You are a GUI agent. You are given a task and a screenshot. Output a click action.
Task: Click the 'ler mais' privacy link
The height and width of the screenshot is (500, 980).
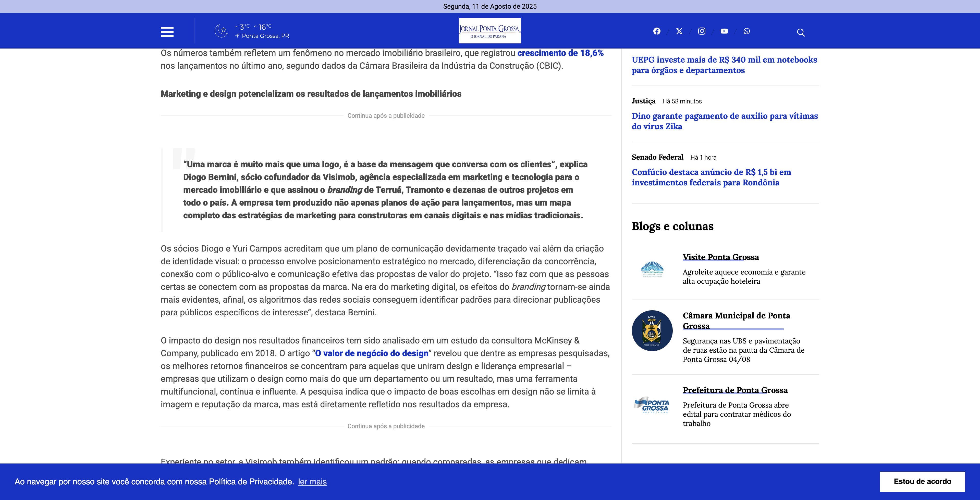tap(312, 482)
